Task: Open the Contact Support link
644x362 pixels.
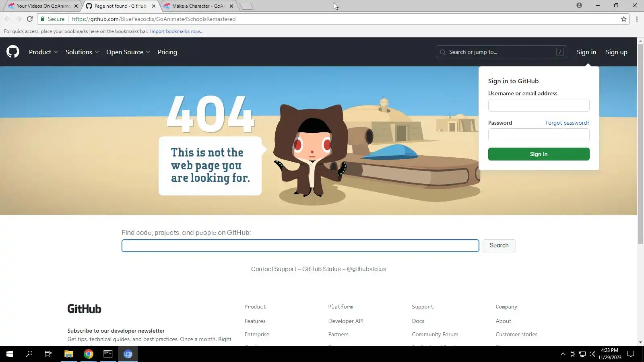Action: coord(274,269)
